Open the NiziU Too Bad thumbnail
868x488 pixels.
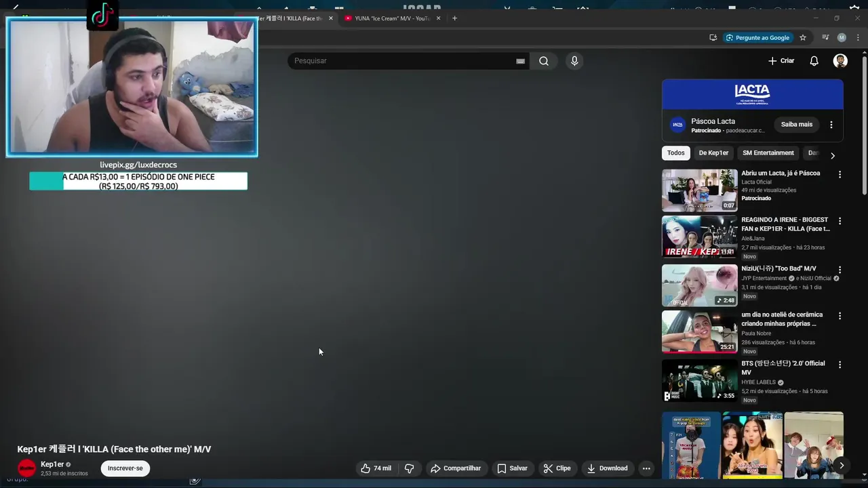point(699,285)
